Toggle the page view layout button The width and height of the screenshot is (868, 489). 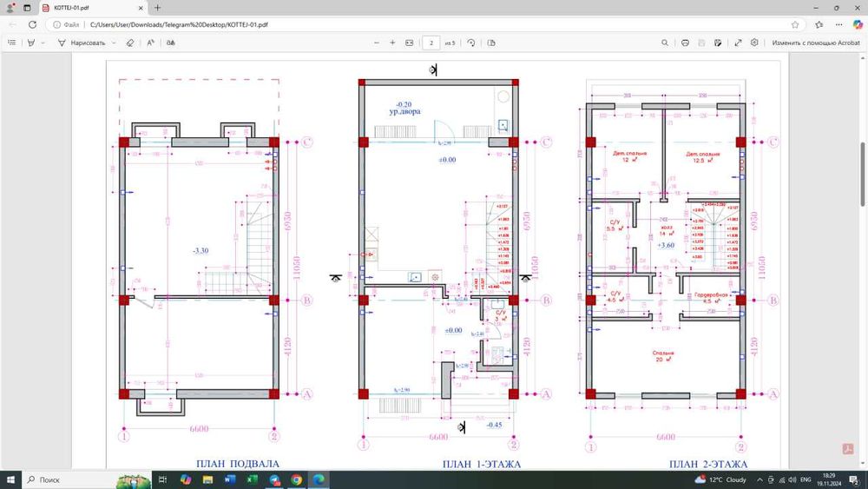[491, 43]
